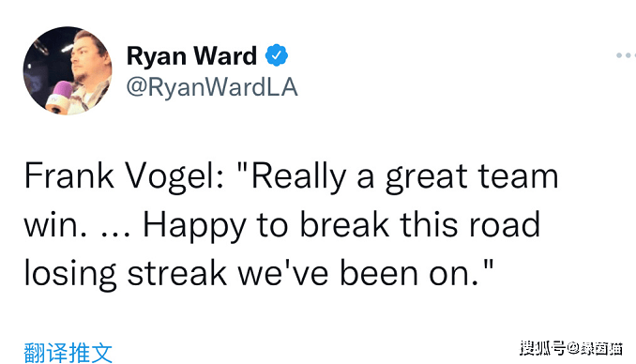The image size is (636, 364).
Task: Click the word "been" in the tweet
Action: 379,273
